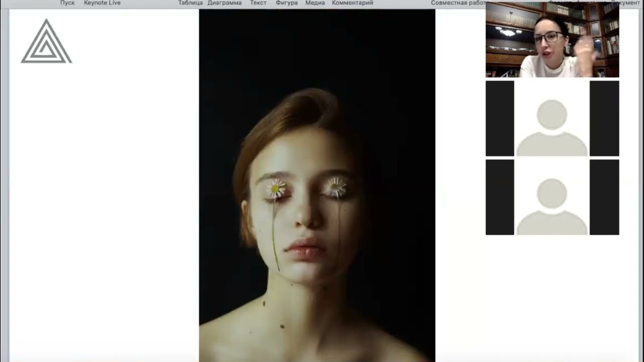Open the Фигура shapes picker
This screenshot has width=644, height=362.
coord(287,3)
